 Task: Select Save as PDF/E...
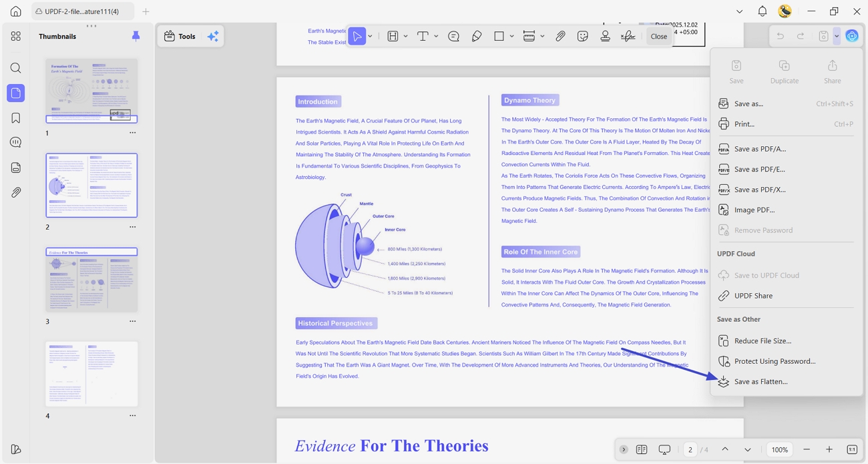point(787,169)
